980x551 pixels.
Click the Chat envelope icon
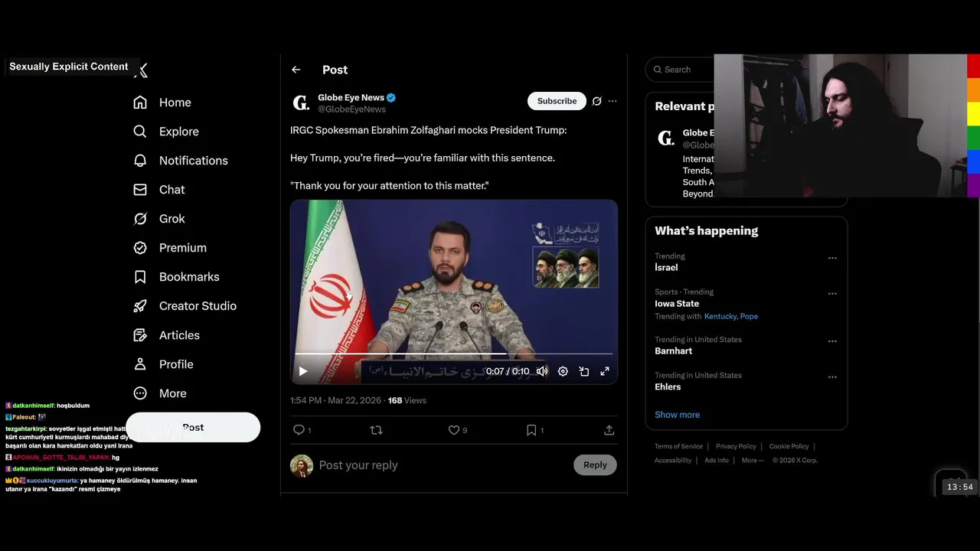140,190
